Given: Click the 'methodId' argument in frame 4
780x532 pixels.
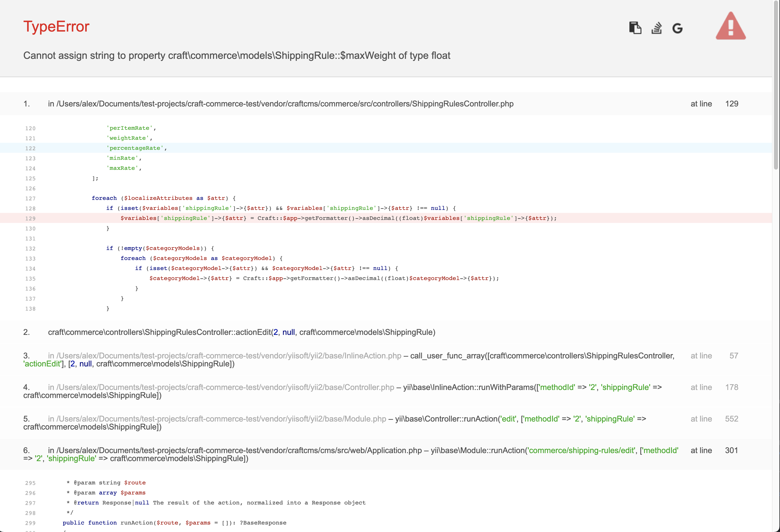Looking at the screenshot, I should click(x=558, y=387).
